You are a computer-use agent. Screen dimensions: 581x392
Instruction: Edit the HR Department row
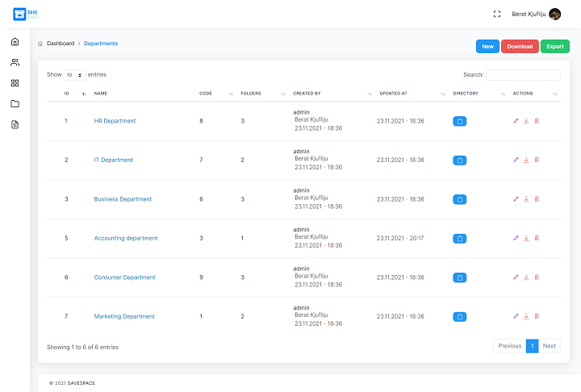point(516,121)
